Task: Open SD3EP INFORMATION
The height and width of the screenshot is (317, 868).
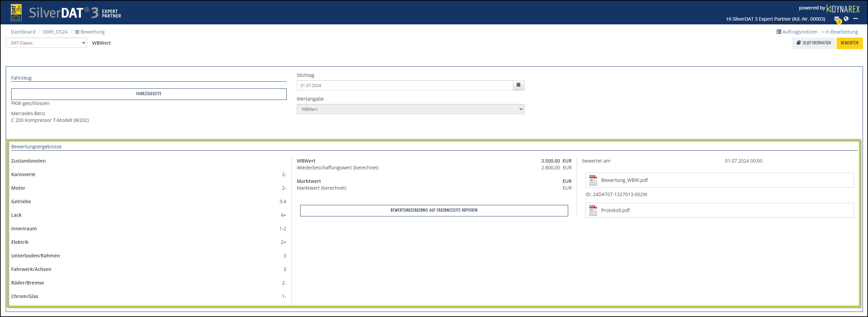Action: tap(814, 43)
